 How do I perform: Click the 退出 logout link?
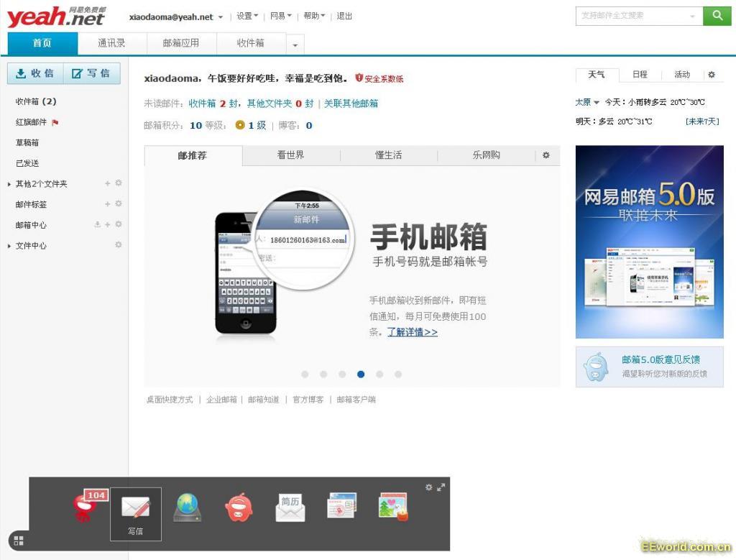pos(344,16)
